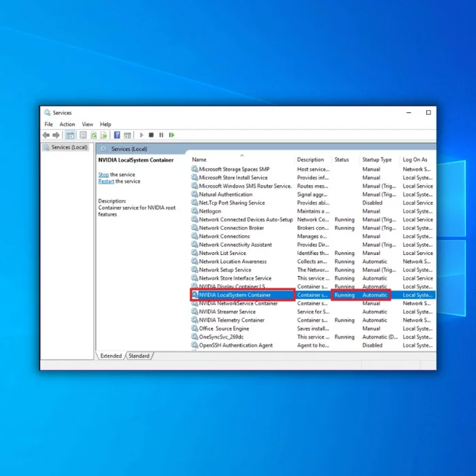The height and width of the screenshot is (476, 476).
Task: Click gear icon beside OpenSSH Authentication Agent
Action: 194,345
